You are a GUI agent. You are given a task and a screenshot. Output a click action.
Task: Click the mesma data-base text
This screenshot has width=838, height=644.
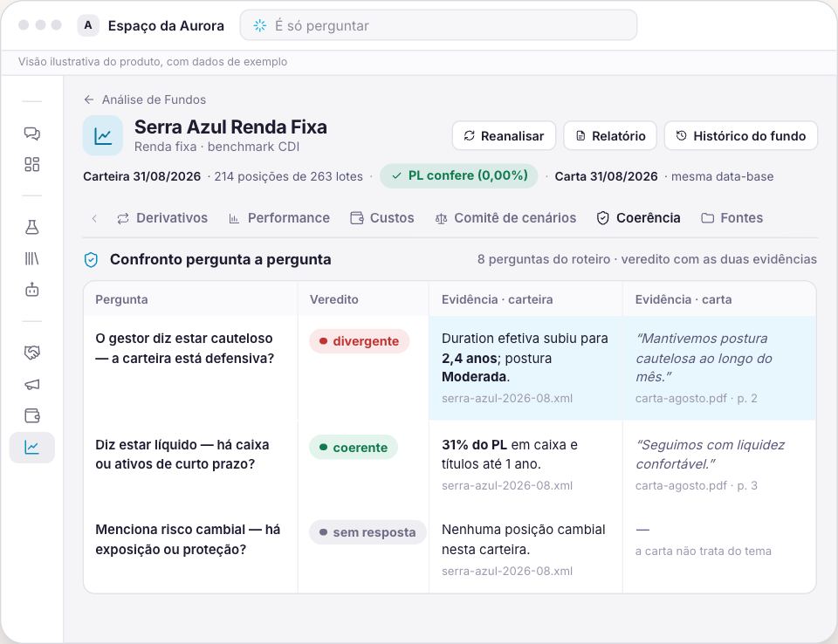click(722, 176)
